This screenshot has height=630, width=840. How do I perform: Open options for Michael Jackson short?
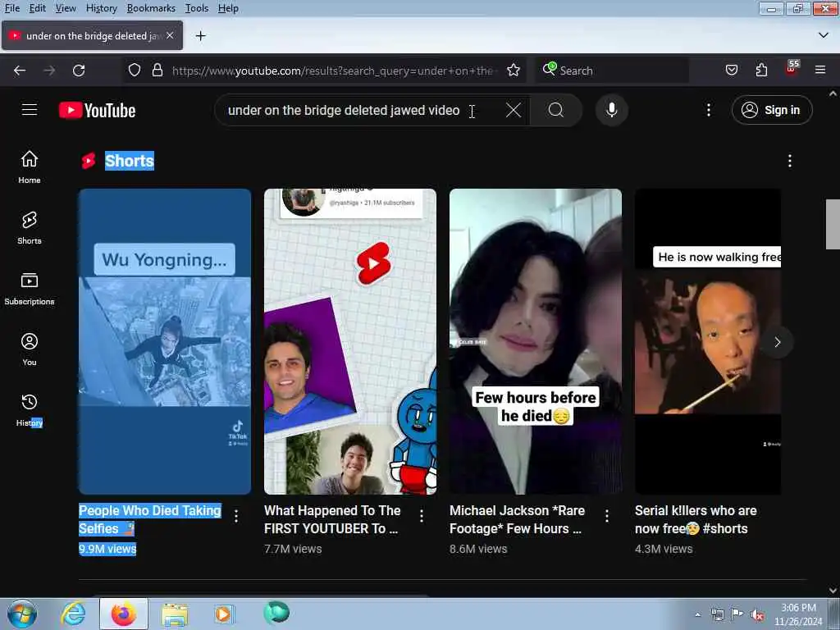click(606, 516)
